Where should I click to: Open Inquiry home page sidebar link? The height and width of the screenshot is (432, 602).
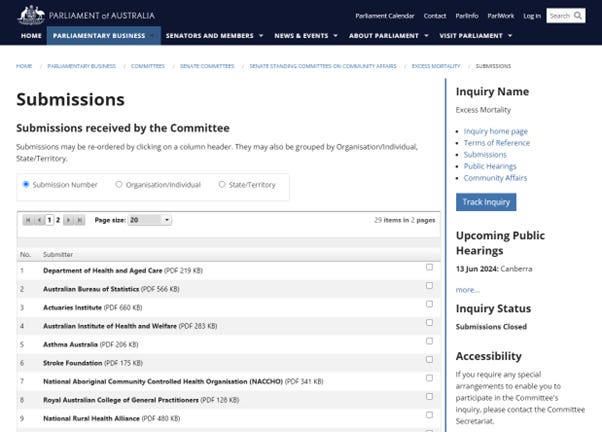coord(496,131)
